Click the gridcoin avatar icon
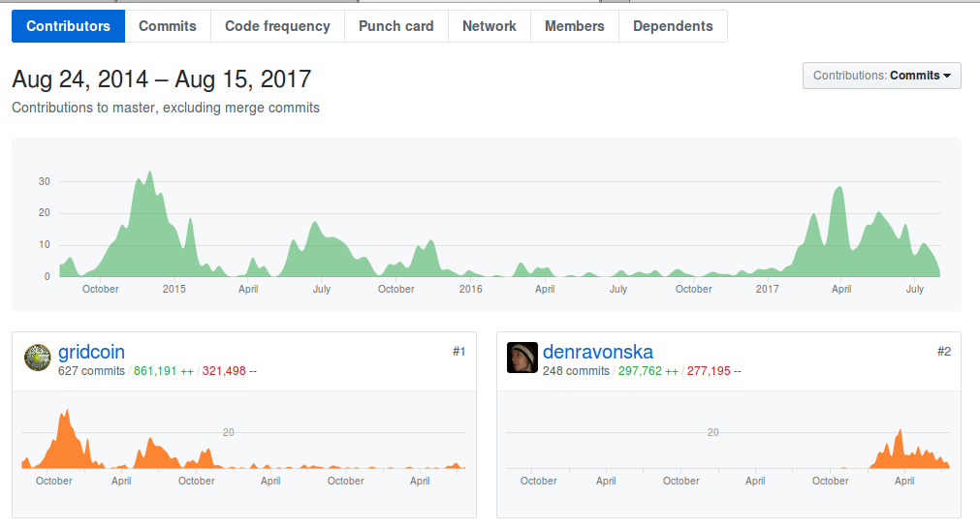980x531 pixels. 38,358
